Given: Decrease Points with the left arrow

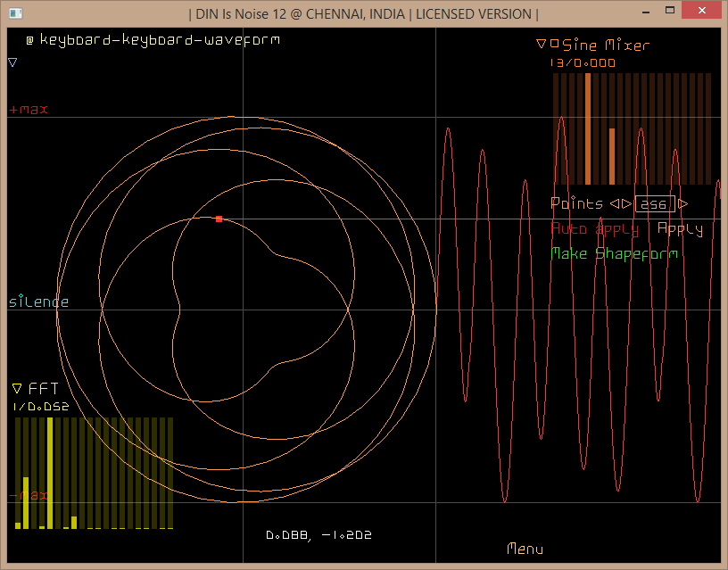Looking at the screenshot, I should (614, 204).
